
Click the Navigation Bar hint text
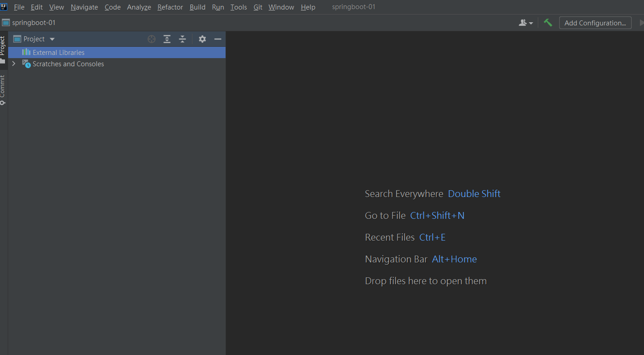396,259
